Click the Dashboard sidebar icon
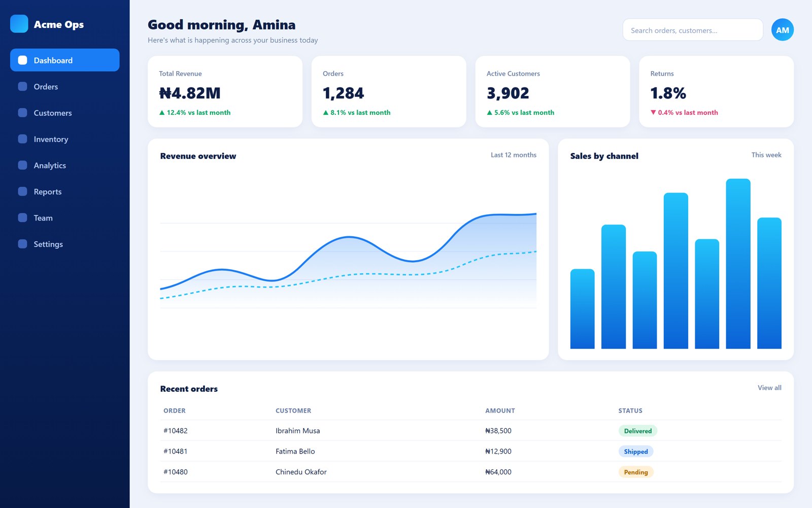This screenshot has height=508, width=812. 22,60
